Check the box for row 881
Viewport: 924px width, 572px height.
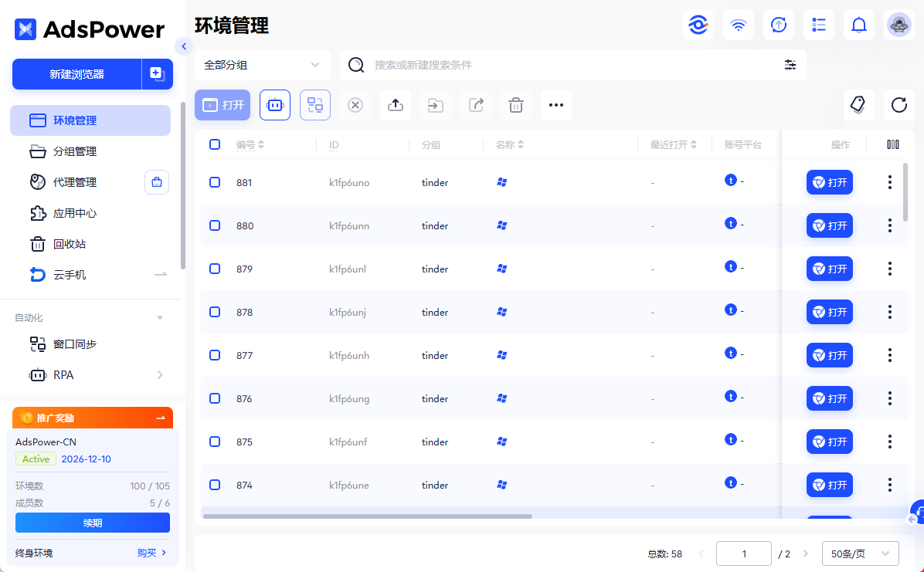215,182
